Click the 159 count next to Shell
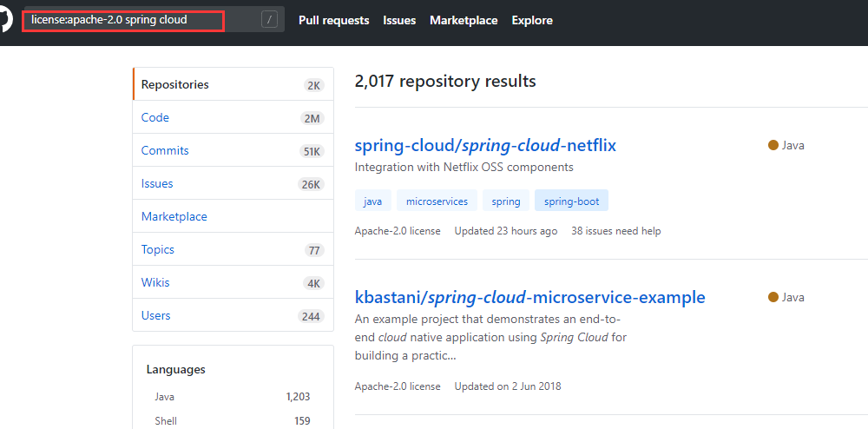This screenshot has width=868, height=429. [x=302, y=420]
